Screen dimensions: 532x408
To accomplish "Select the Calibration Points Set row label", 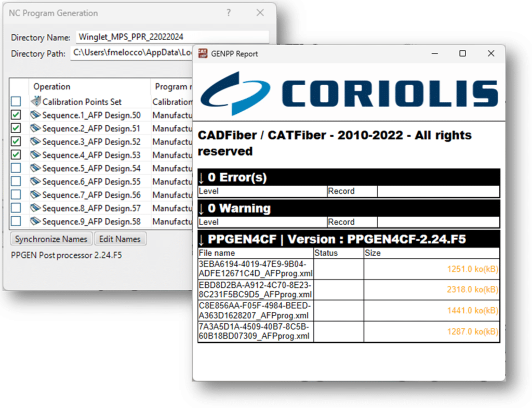I will click(82, 102).
